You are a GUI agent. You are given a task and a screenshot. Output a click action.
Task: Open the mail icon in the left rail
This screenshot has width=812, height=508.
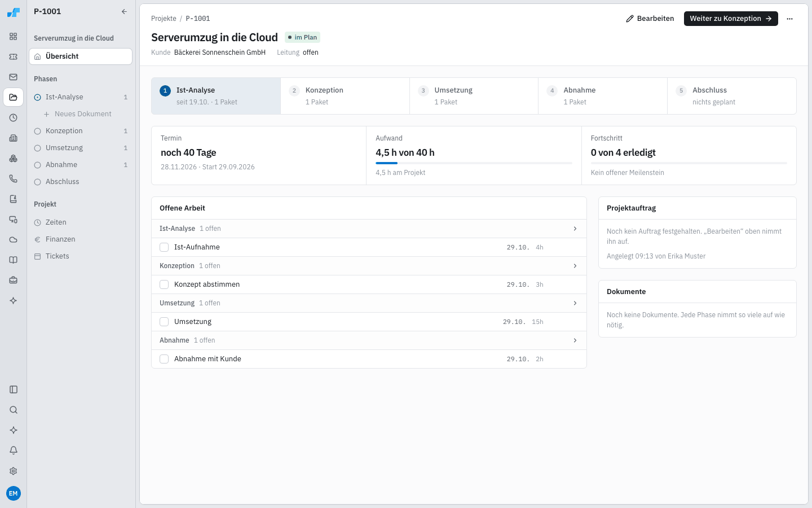[x=14, y=77]
